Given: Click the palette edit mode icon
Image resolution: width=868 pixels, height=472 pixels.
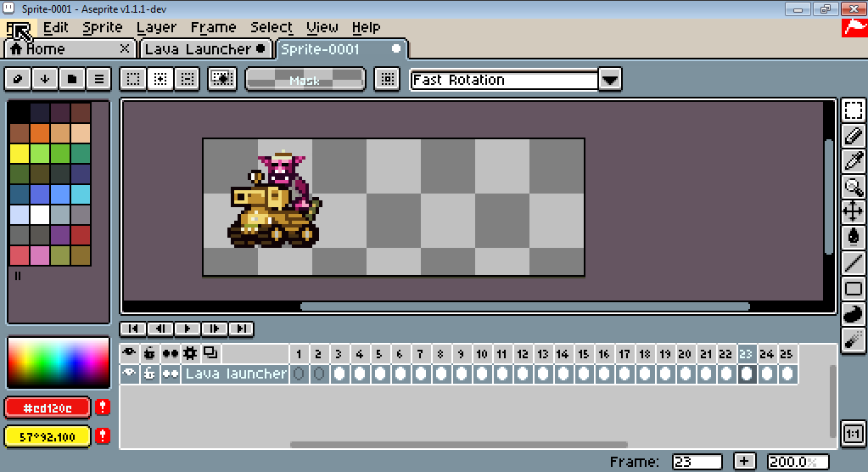Looking at the screenshot, I should 18,79.
